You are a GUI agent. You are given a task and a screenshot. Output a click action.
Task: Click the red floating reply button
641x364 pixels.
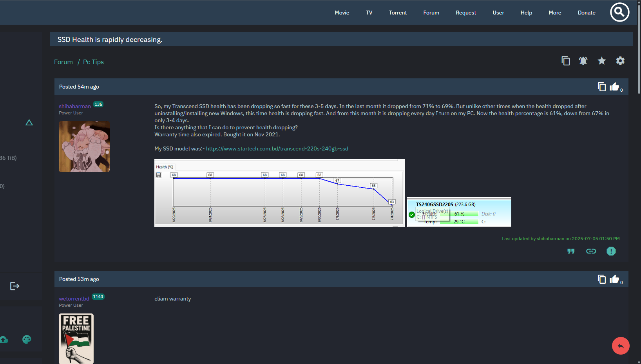click(x=621, y=346)
